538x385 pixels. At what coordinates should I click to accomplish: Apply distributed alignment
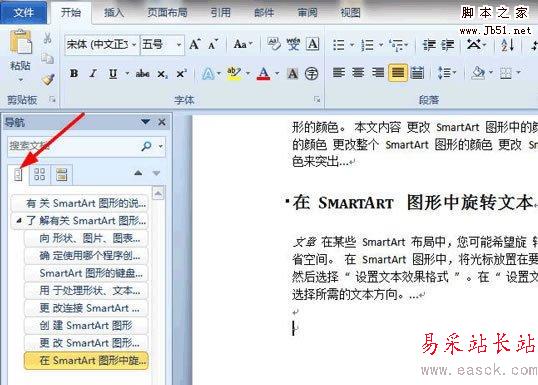click(417, 73)
